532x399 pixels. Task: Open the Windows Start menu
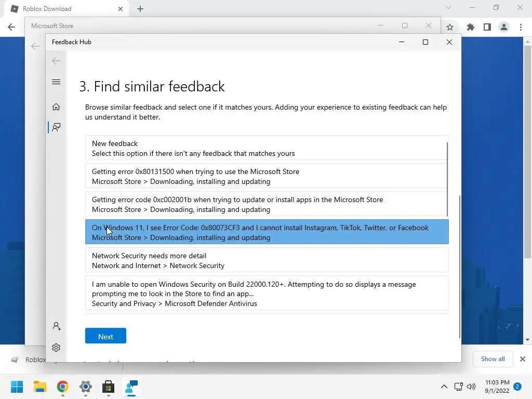[x=17, y=387]
